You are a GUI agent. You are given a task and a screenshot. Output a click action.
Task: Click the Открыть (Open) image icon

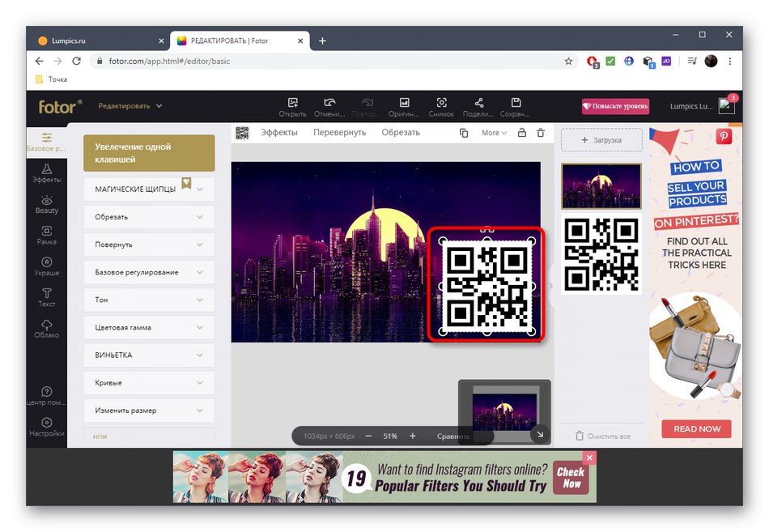(292, 107)
